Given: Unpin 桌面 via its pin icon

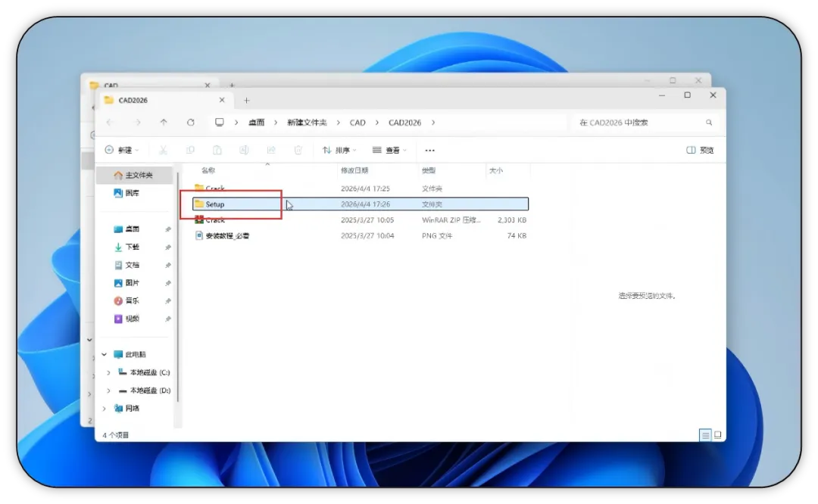Looking at the screenshot, I should point(168,229).
